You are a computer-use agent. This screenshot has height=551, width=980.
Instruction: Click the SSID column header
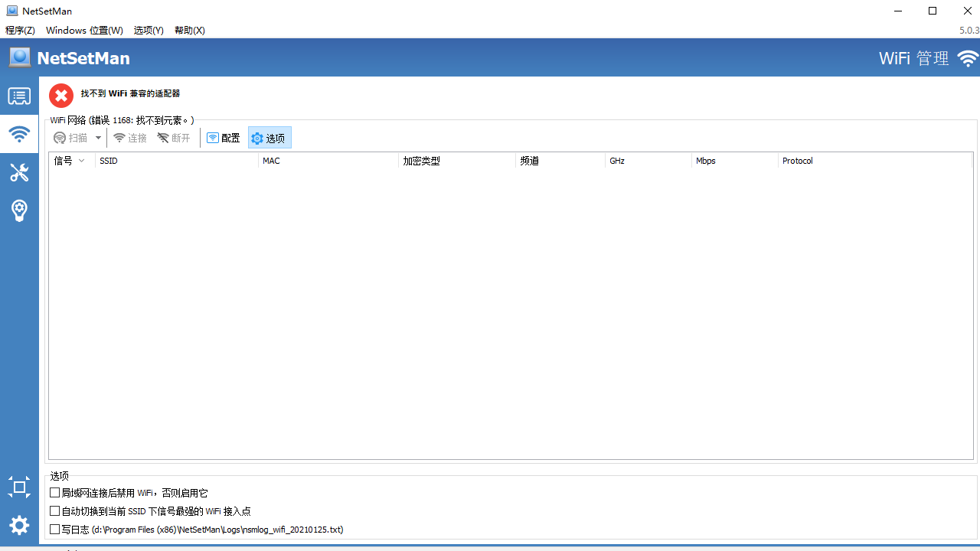pos(109,161)
